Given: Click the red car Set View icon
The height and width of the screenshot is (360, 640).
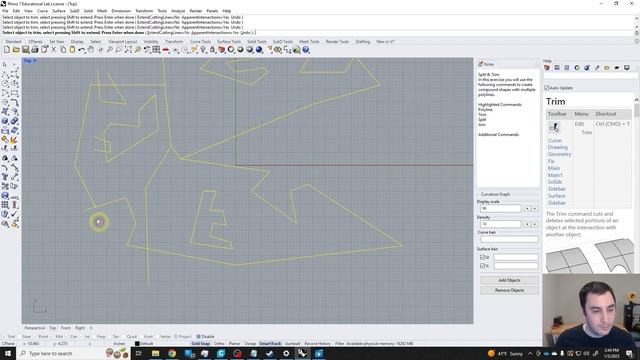Looking at the screenshot, I should coord(166,50).
